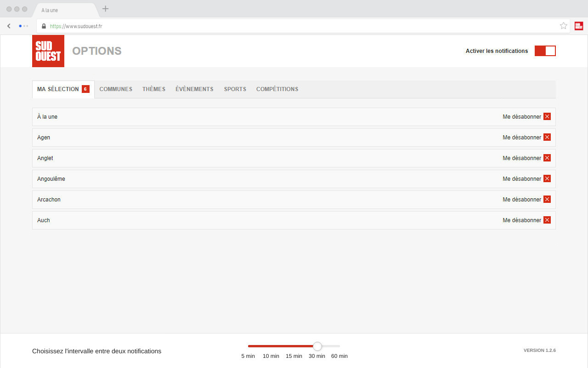
Task: Click the Angoulême row label
Action: coord(51,179)
